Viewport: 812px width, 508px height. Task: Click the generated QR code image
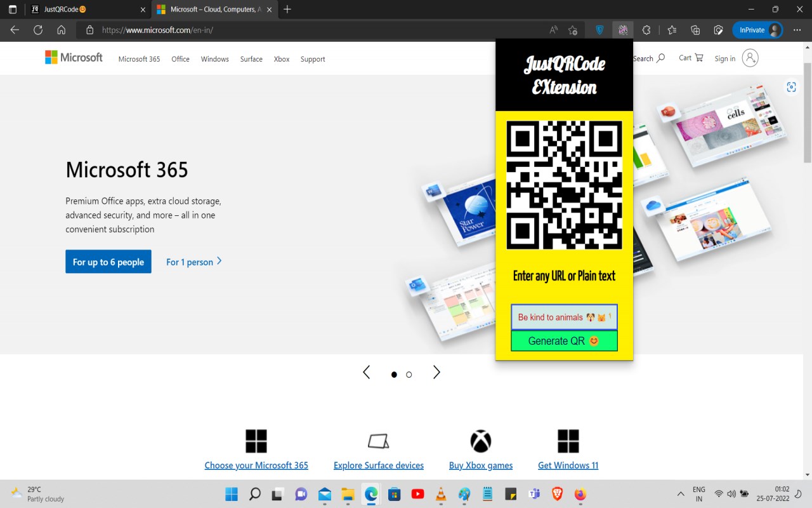(564, 185)
